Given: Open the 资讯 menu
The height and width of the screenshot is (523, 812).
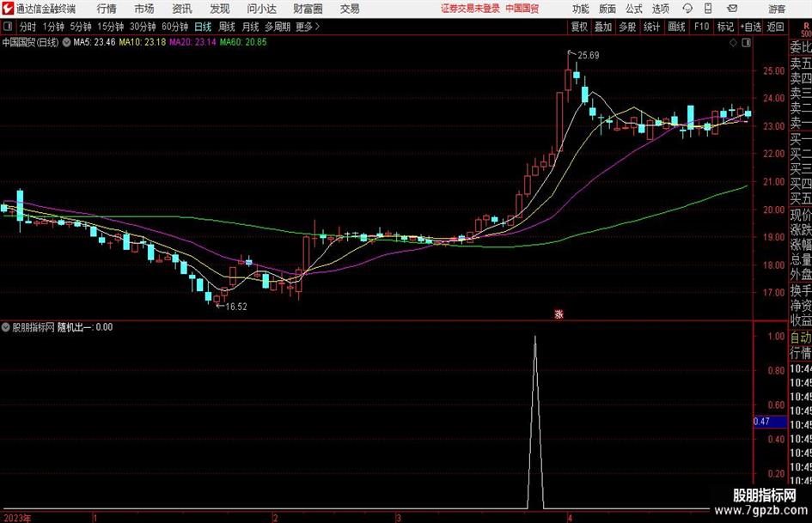Looking at the screenshot, I should pyautogui.click(x=182, y=9).
